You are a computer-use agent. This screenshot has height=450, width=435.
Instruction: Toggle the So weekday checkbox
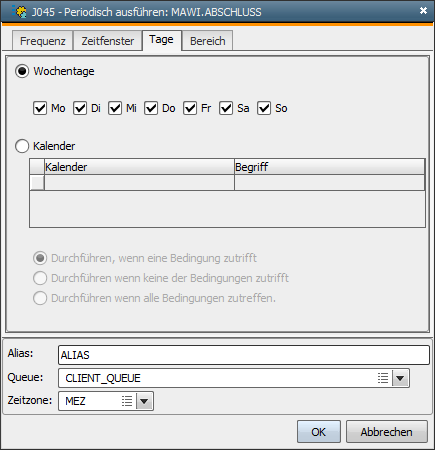coord(264,108)
